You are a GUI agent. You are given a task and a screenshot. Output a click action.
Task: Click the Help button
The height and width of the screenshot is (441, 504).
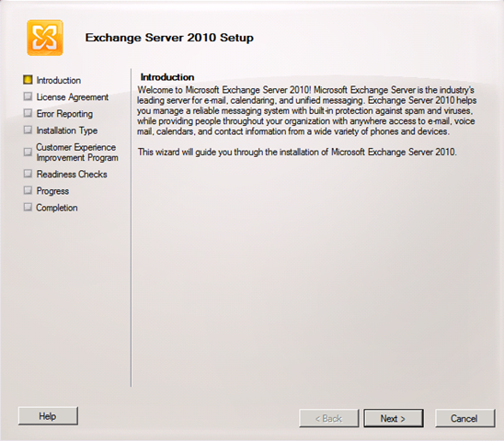(48, 416)
